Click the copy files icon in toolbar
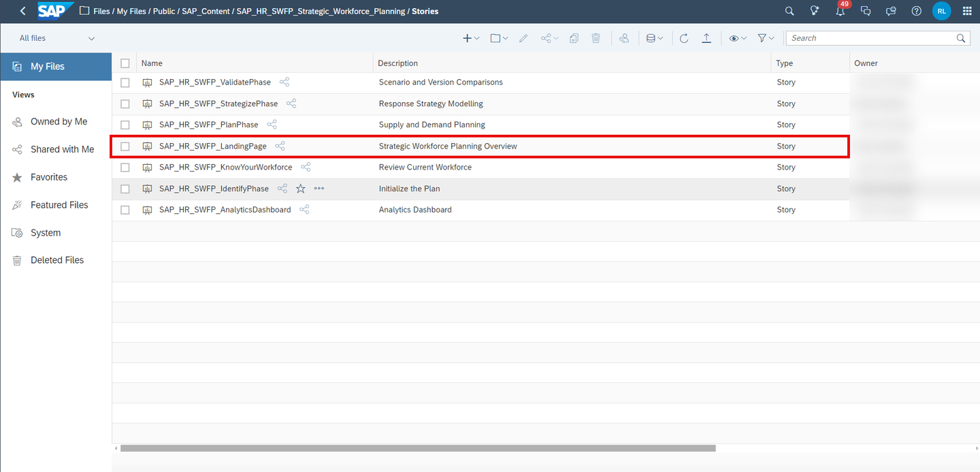This screenshot has height=472, width=980. (574, 38)
